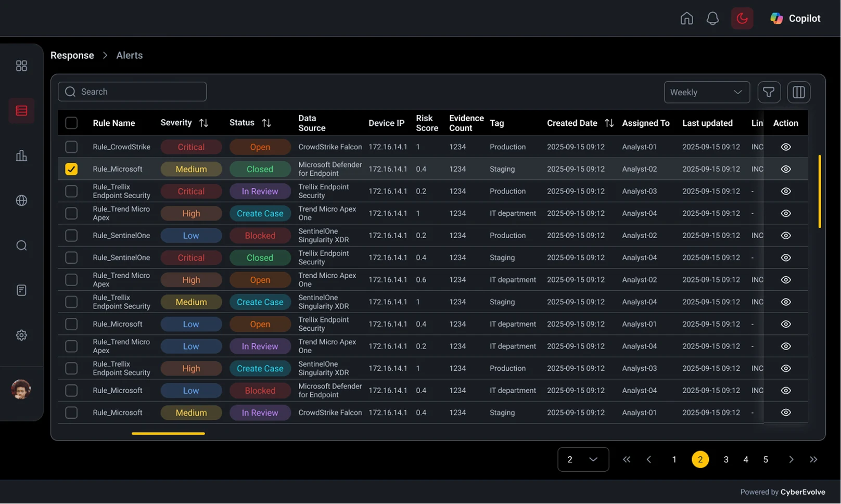Screen dimensions: 841x504
Task: Open the Copilot button
Action: click(x=795, y=19)
